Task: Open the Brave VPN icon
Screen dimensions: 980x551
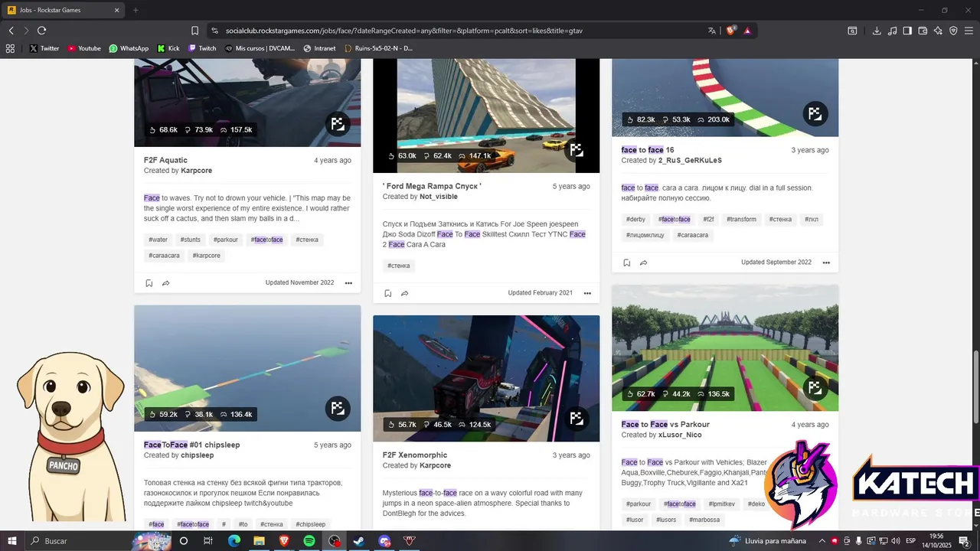Action: (x=953, y=31)
